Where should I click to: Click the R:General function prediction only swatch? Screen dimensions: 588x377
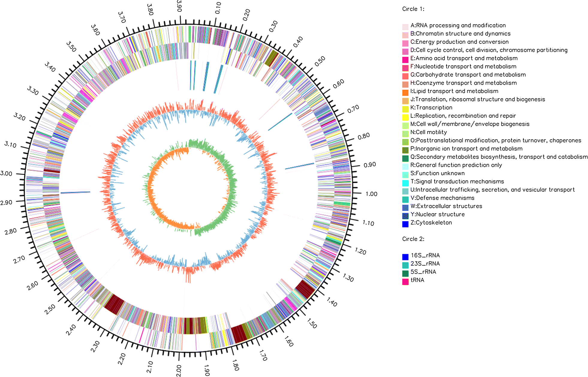point(405,167)
